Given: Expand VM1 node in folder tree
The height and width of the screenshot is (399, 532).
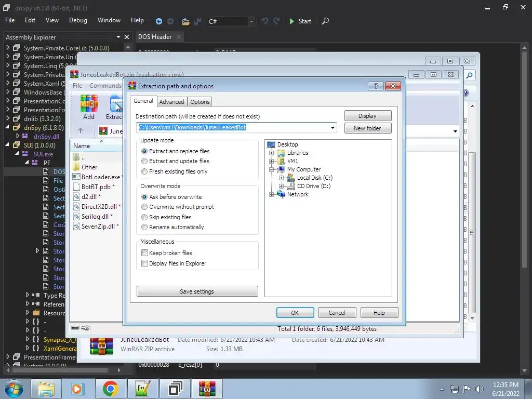Looking at the screenshot, I should pyautogui.click(x=271, y=161).
